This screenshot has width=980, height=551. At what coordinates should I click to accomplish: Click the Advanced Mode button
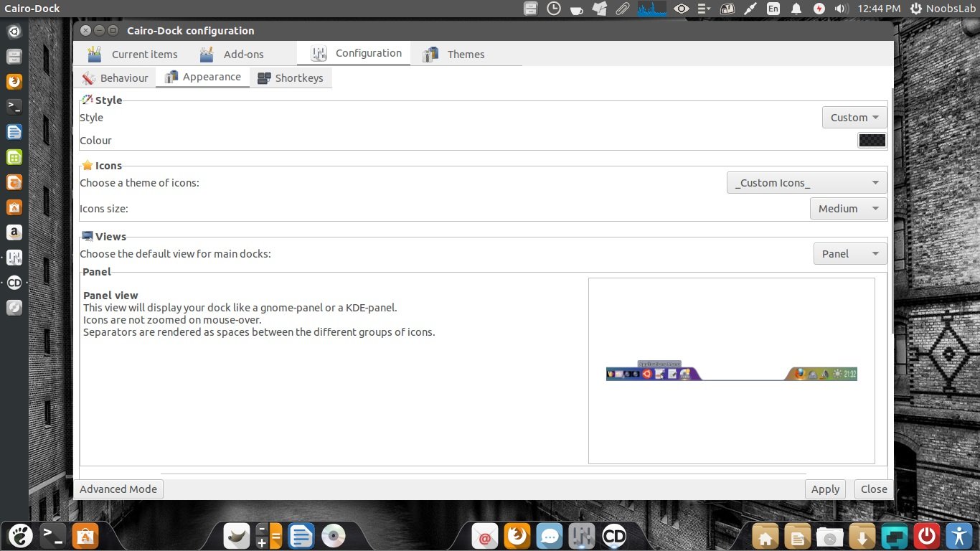point(118,489)
